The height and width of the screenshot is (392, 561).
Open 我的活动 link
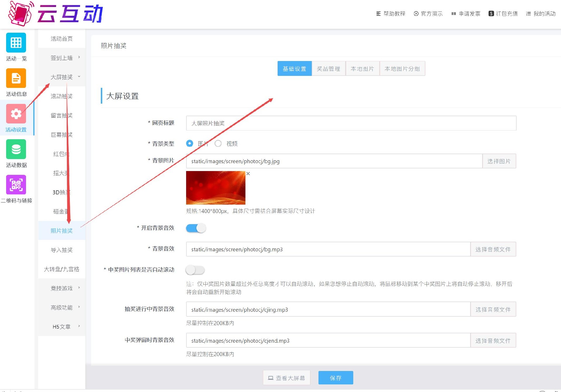pos(541,14)
